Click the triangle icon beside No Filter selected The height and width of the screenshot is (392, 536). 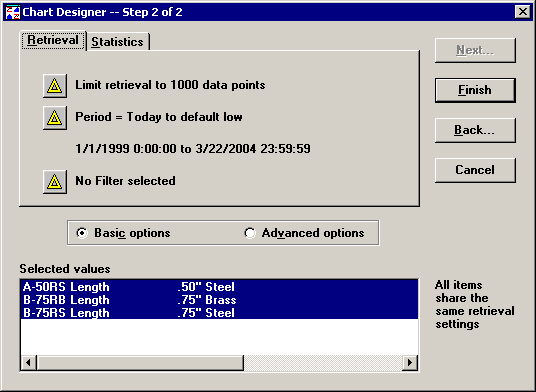click(x=55, y=182)
